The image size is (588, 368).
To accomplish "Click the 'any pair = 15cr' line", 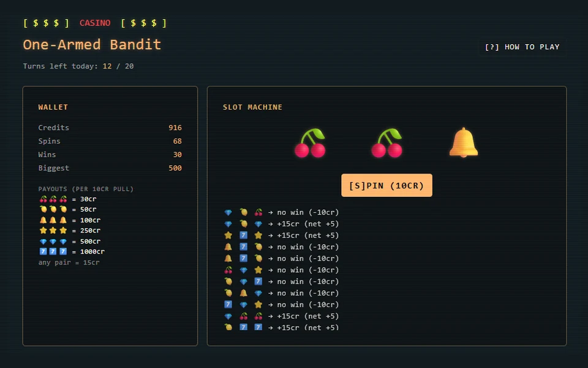I will click(69, 263).
